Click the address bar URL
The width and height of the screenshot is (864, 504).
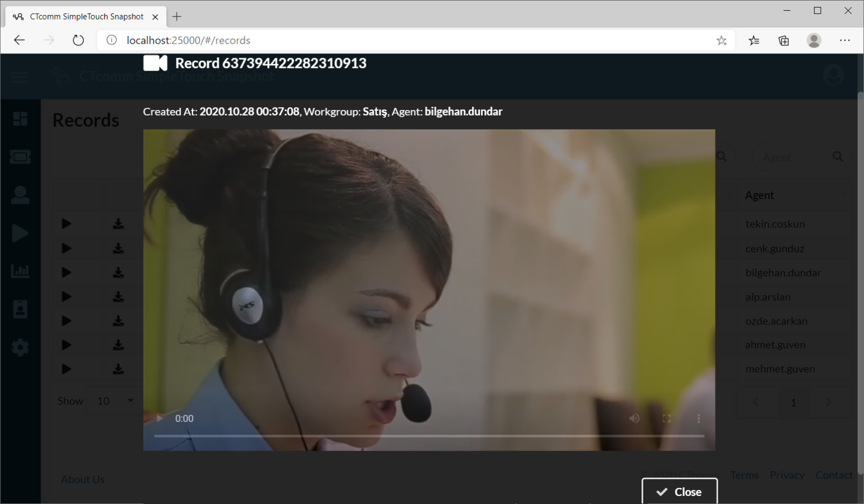(188, 40)
